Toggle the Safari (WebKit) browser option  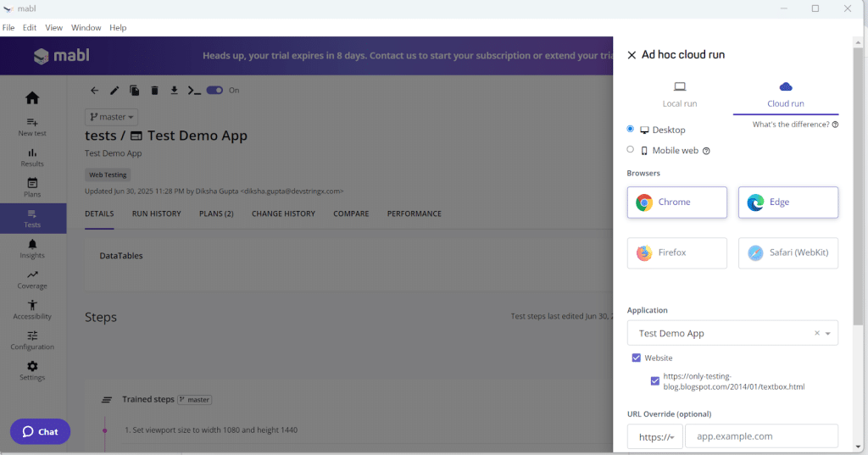click(x=788, y=253)
